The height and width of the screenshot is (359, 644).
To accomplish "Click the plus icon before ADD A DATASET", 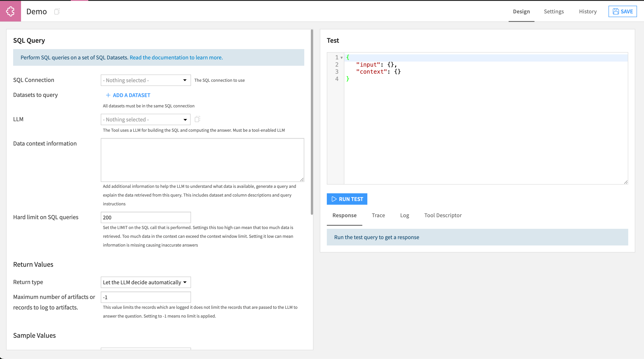I will pyautogui.click(x=108, y=95).
